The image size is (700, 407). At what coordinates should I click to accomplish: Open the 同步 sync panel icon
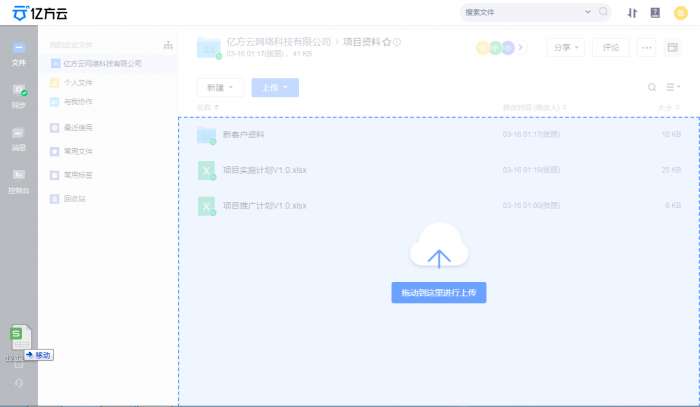[x=18, y=95]
